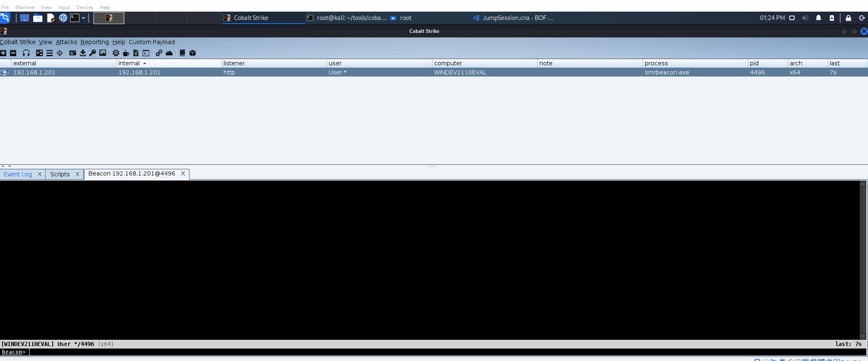Switch to JumpSession.cna VS Code taskbar window

click(514, 18)
